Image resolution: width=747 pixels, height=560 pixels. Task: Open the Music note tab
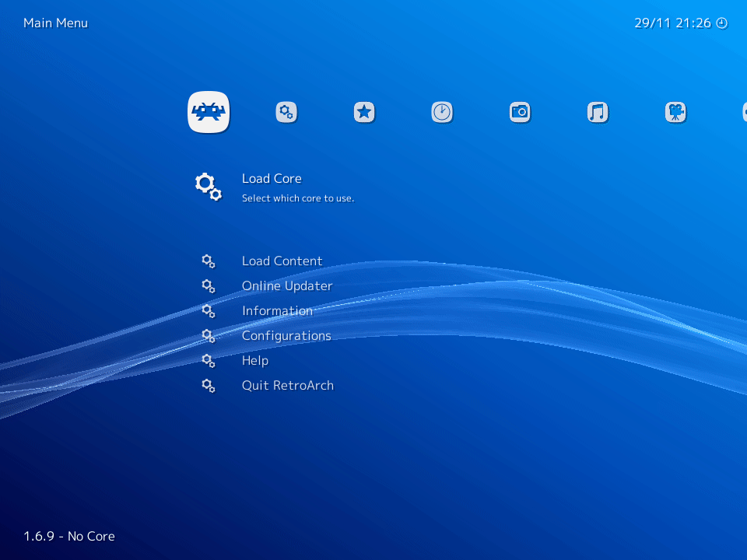[x=598, y=112]
